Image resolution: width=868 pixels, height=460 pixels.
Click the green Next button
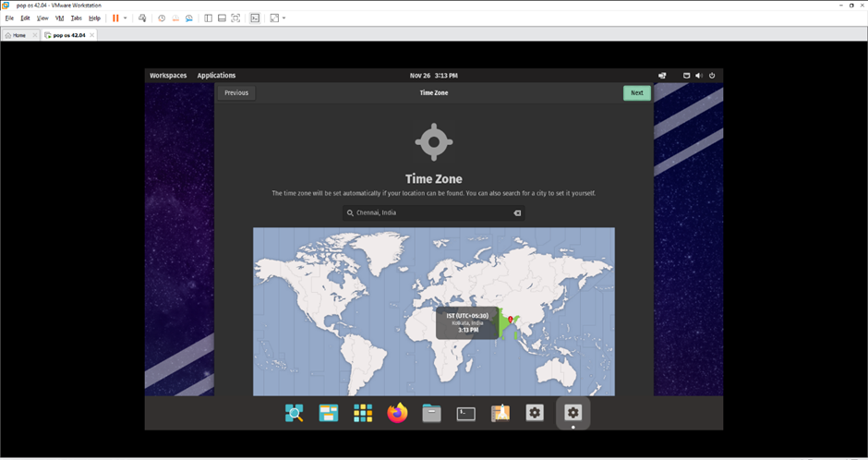point(636,92)
